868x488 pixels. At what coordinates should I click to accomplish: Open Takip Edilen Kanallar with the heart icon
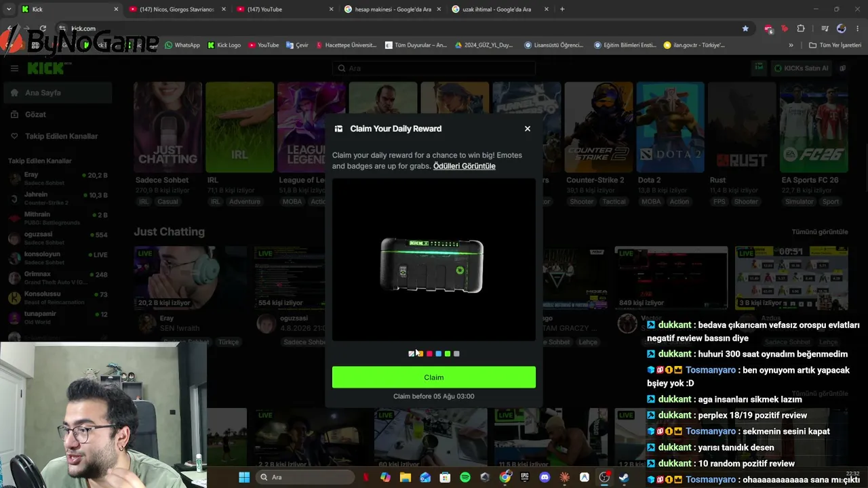[x=58, y=136]
